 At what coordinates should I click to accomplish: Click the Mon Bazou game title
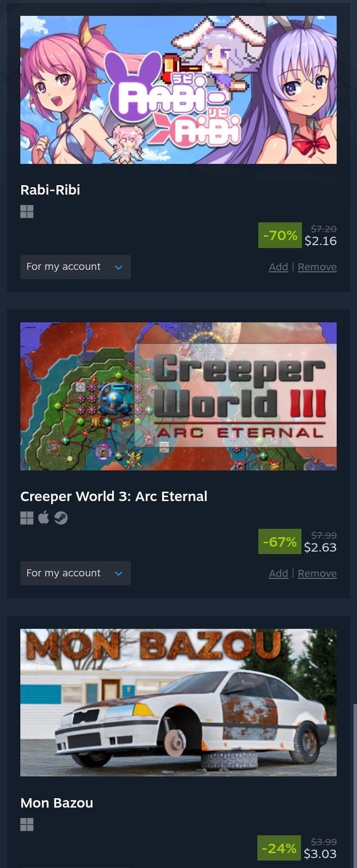pyautogui.click(x=57, y=803)
